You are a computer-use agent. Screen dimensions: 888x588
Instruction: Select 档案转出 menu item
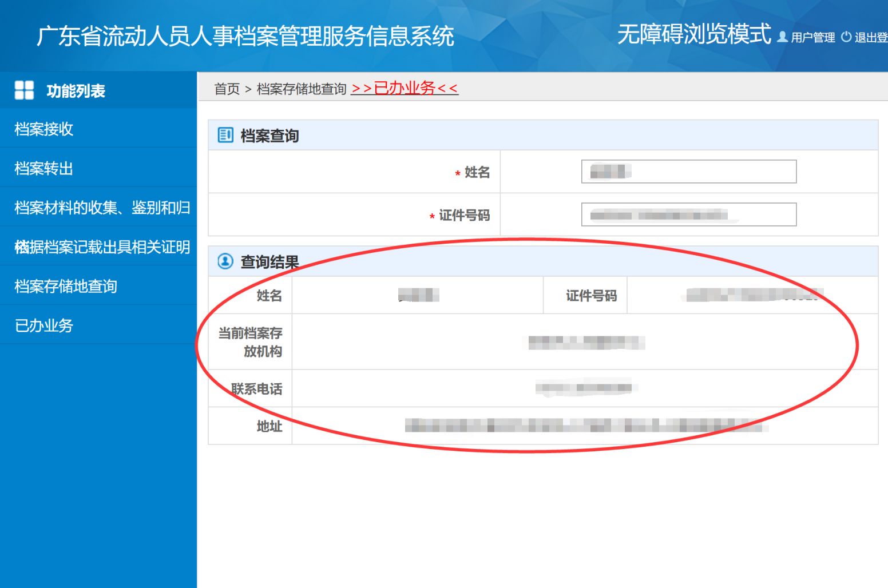click(x=44, y=169)
